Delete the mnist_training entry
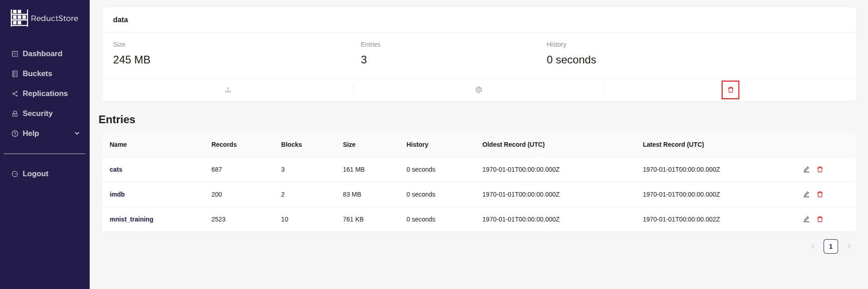This screenshot has height=289, width=868. coord(820,219)
